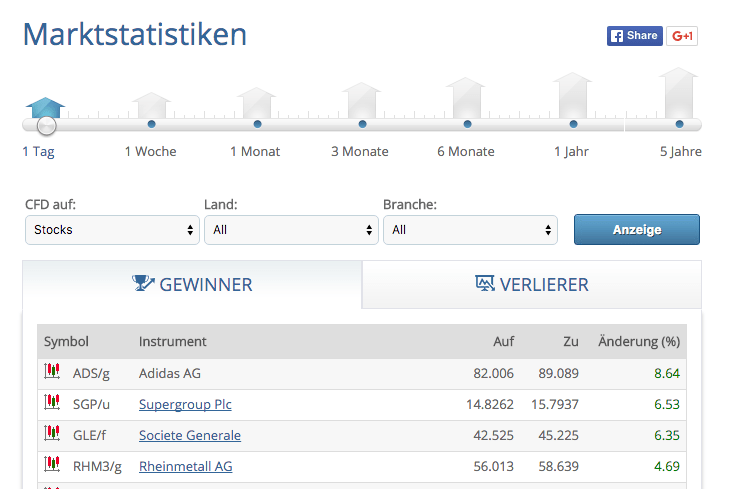
Task: Click the 45.225 closing price
Action: click(559, 435)
